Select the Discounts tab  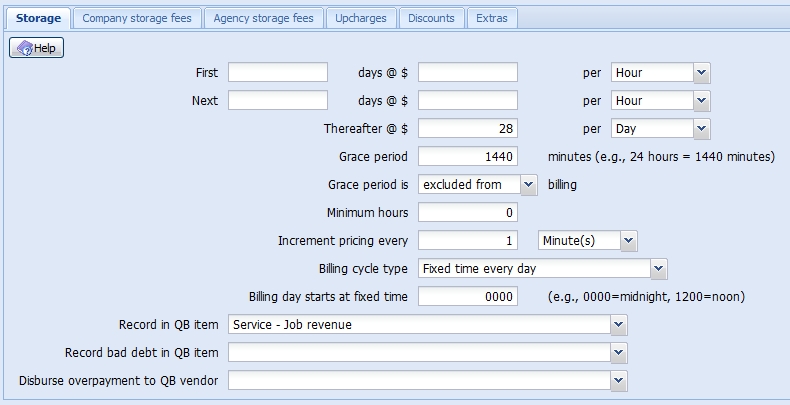[431, 18]
